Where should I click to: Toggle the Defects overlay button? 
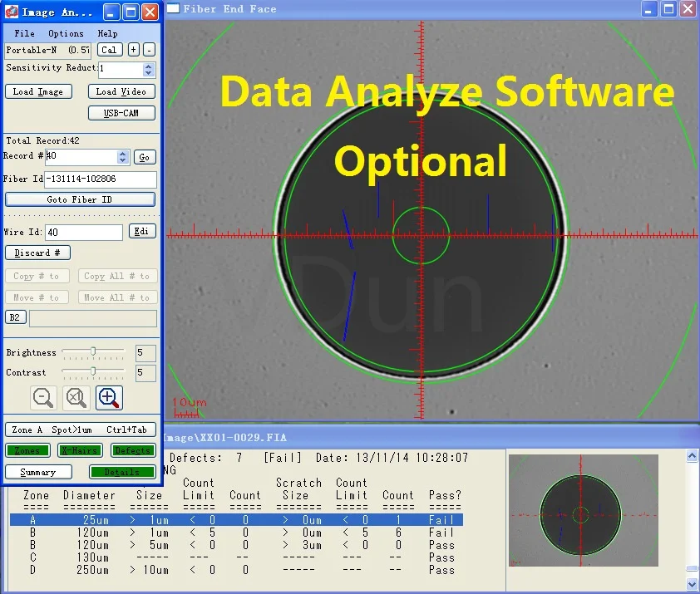(x=133, y=450)
